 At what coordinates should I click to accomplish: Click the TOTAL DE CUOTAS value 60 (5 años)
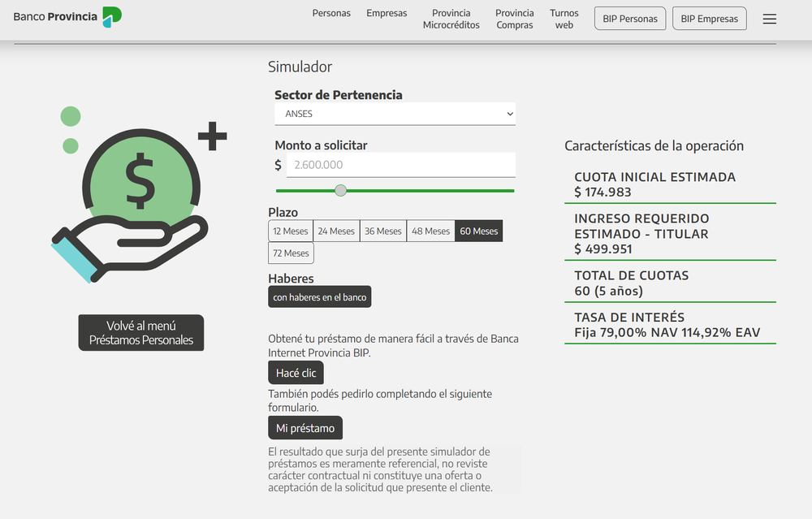pos(608,291)
